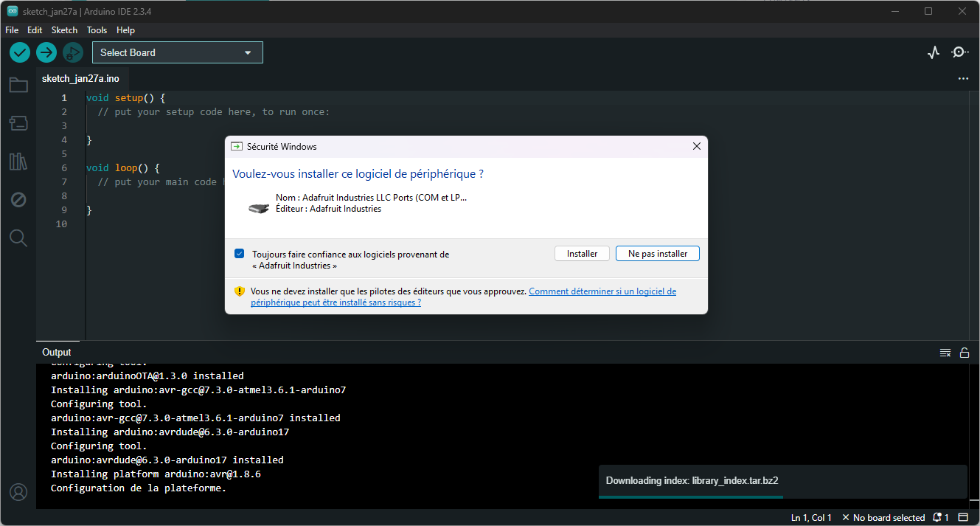
Task: Open the sidebar Search magnifier icon
Action: [18, 238]
